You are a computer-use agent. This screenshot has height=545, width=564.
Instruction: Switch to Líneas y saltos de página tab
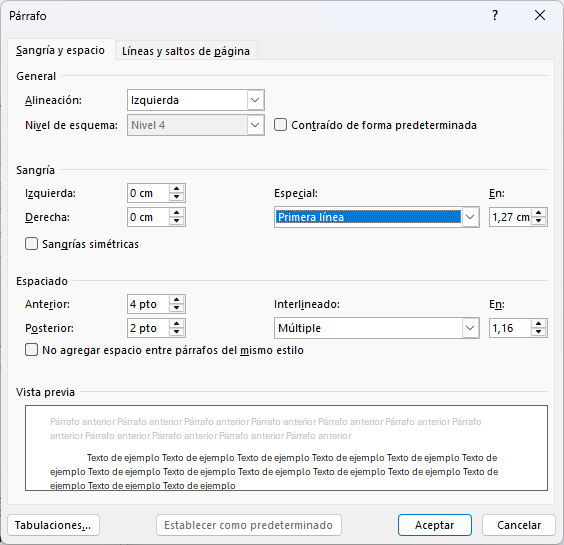[186, 51]
